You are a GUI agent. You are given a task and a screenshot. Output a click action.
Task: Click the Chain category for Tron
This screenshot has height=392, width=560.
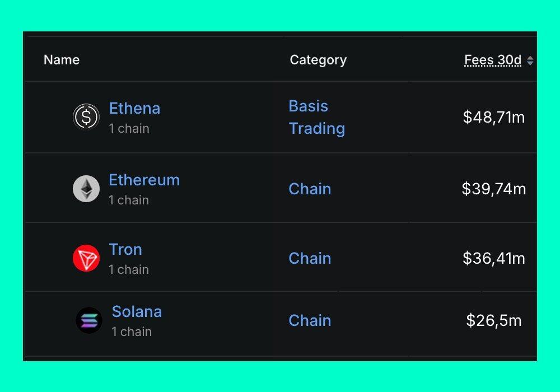tap(310, 258)
